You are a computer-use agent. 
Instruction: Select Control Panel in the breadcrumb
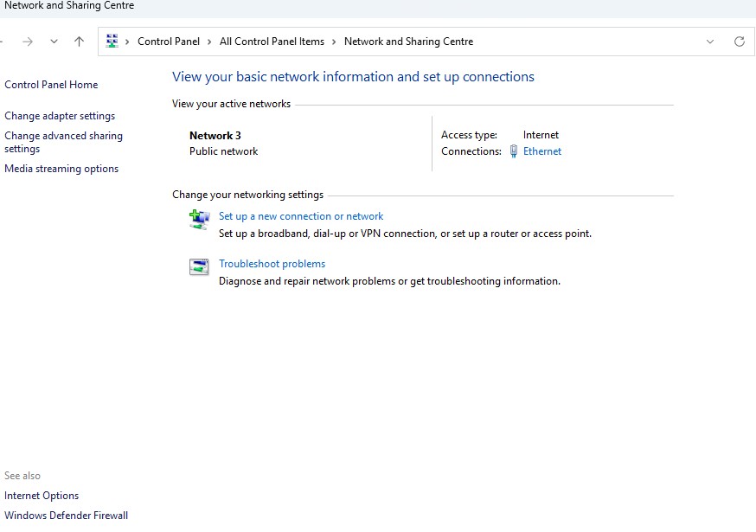tap(169, 42)
